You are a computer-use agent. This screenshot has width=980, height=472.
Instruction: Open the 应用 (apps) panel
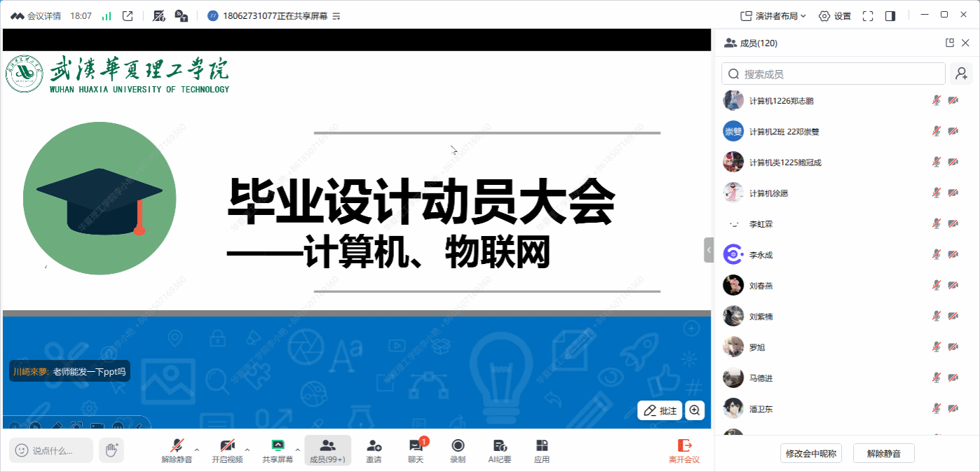(541, 450)
